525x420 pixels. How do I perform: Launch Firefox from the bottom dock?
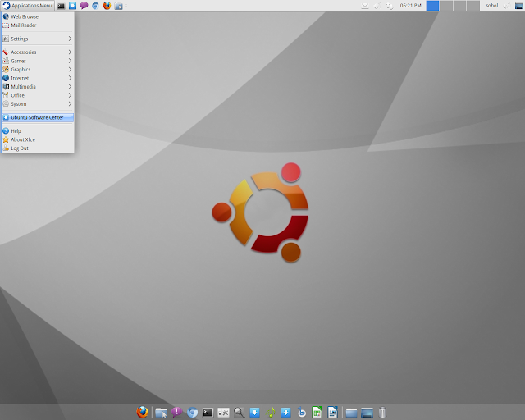pyautogui.click(x=142, y=412)
